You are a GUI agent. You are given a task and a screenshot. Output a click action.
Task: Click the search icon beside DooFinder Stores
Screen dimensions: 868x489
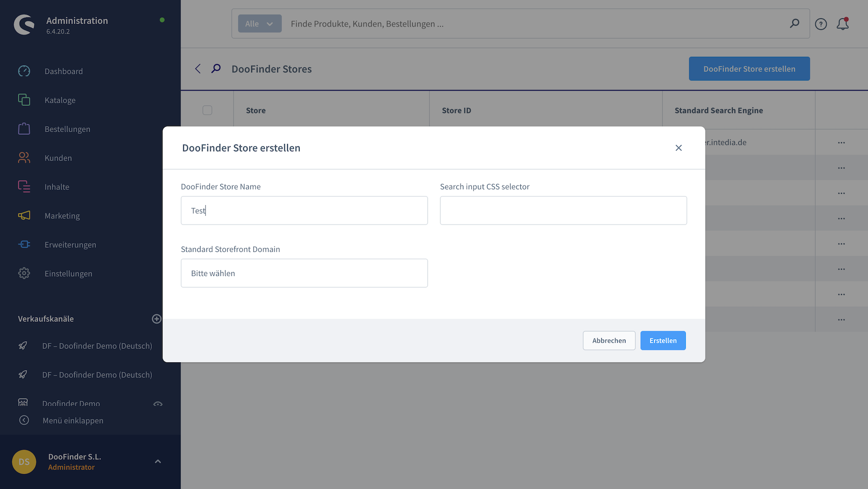[x=216, y=68]
